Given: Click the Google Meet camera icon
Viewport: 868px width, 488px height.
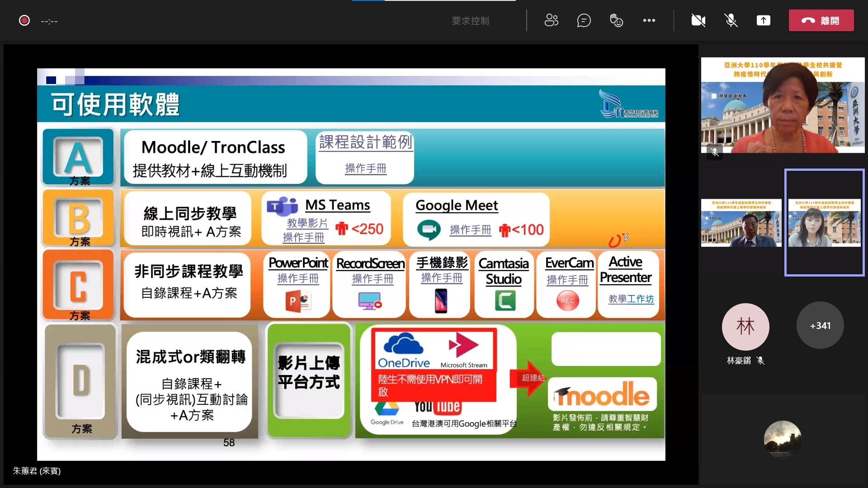Looking at the screenshot, I should tap(429, 230).
